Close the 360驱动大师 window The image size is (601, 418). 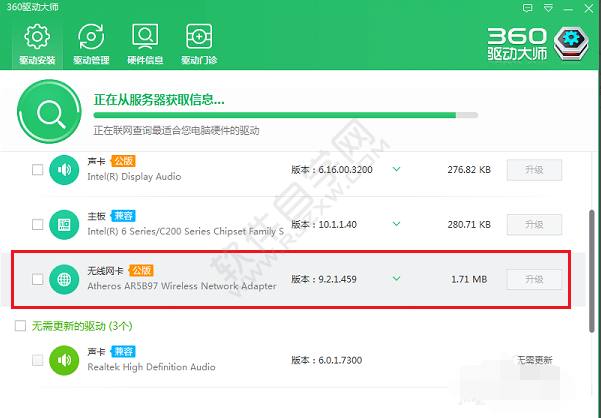(589, 8)
